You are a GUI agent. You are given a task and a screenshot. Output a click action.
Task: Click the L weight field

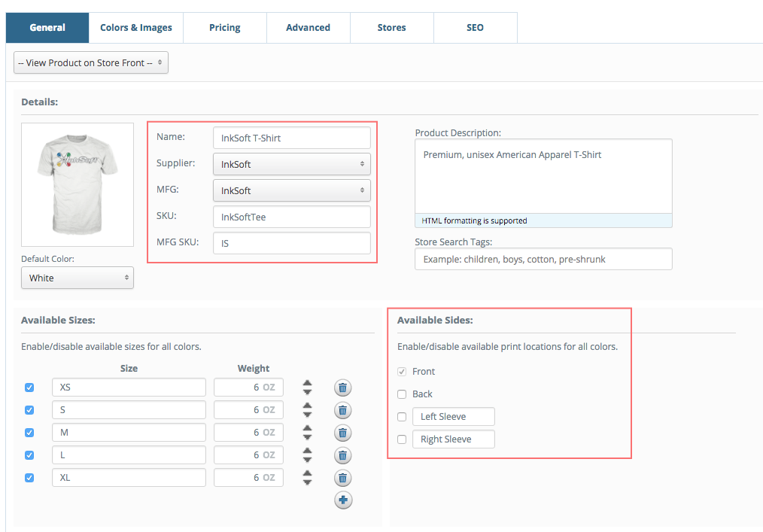click(x=248, y=455)
